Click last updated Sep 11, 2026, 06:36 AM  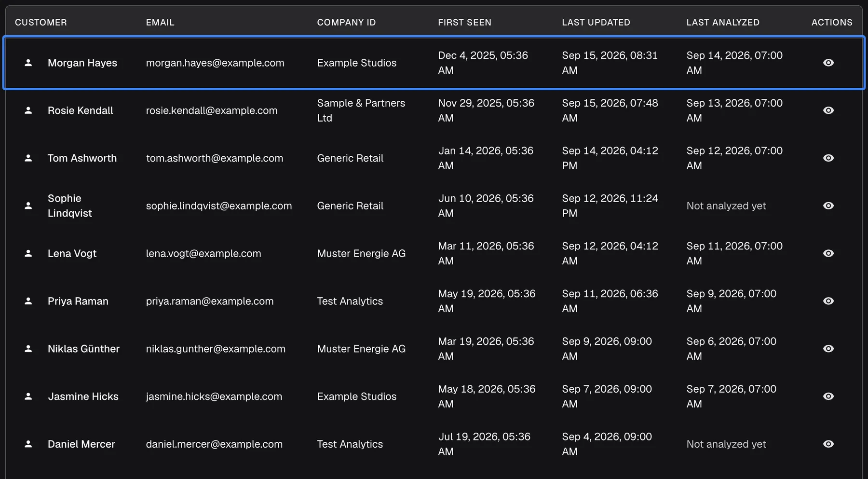click(x=610, y=301)
